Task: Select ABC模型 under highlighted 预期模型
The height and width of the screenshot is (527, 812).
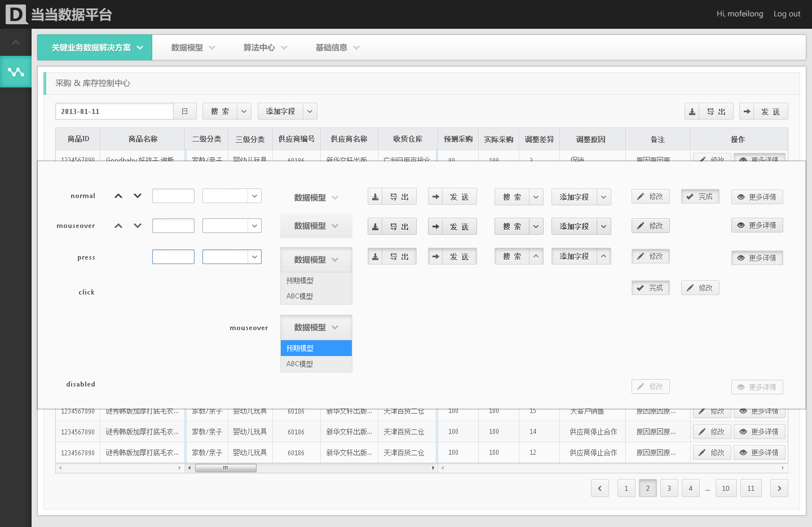Action: (x=316, y=364)
